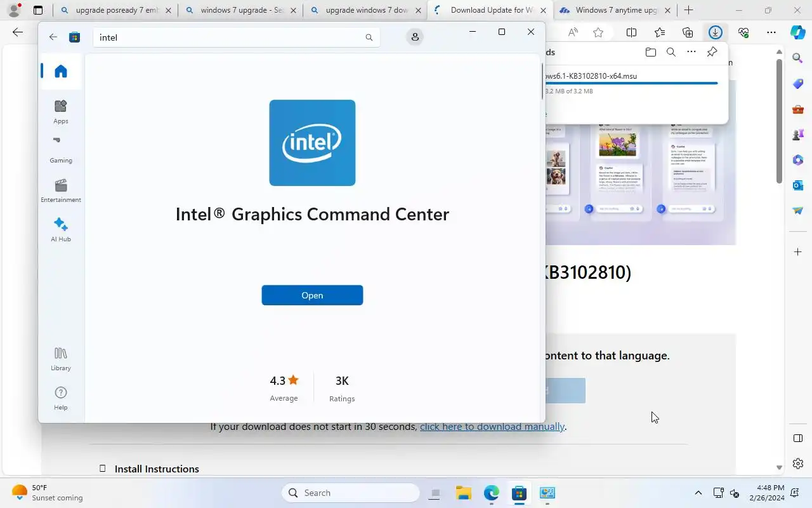This screenshot has width=812, height=508.
Task: Click here to download manually link
Action: (x=492, y=427)
